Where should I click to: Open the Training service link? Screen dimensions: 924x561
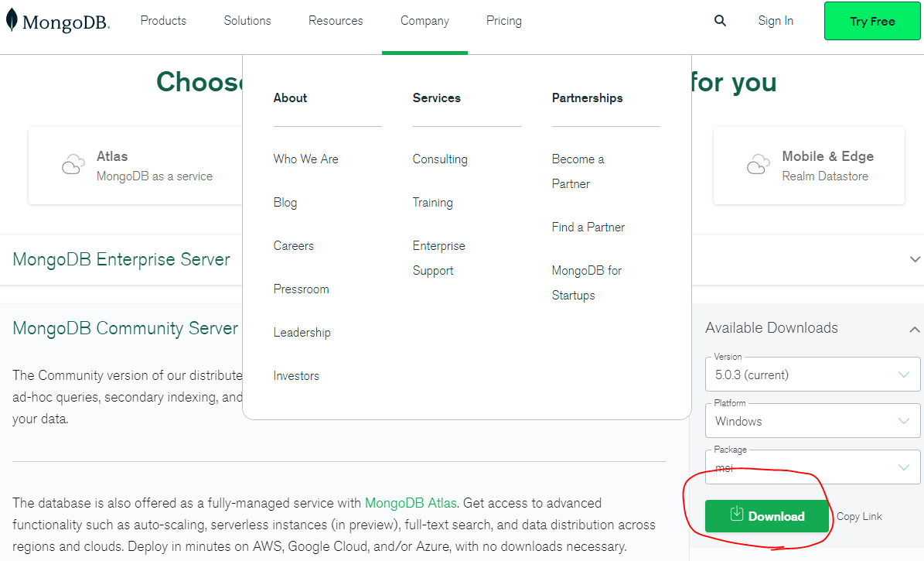432,203
